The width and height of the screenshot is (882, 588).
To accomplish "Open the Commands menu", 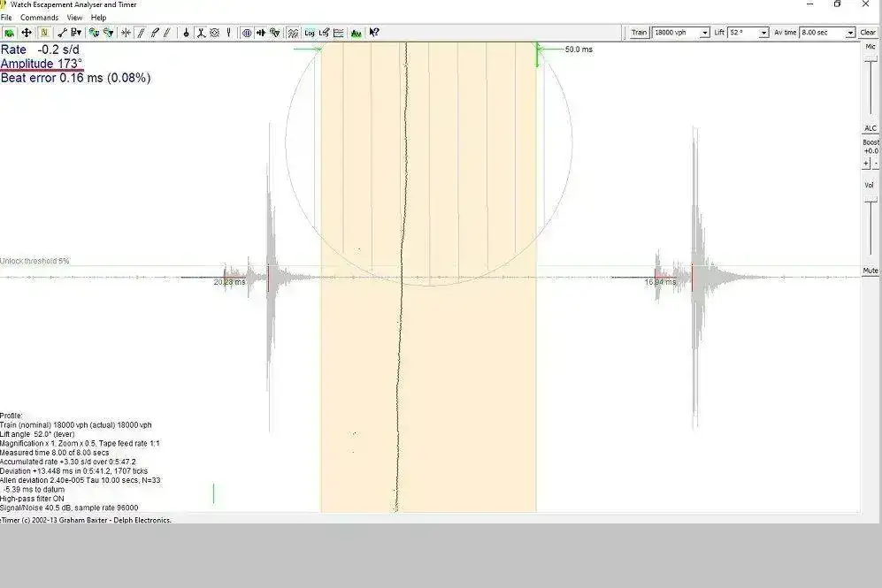I will pos(40,18).
